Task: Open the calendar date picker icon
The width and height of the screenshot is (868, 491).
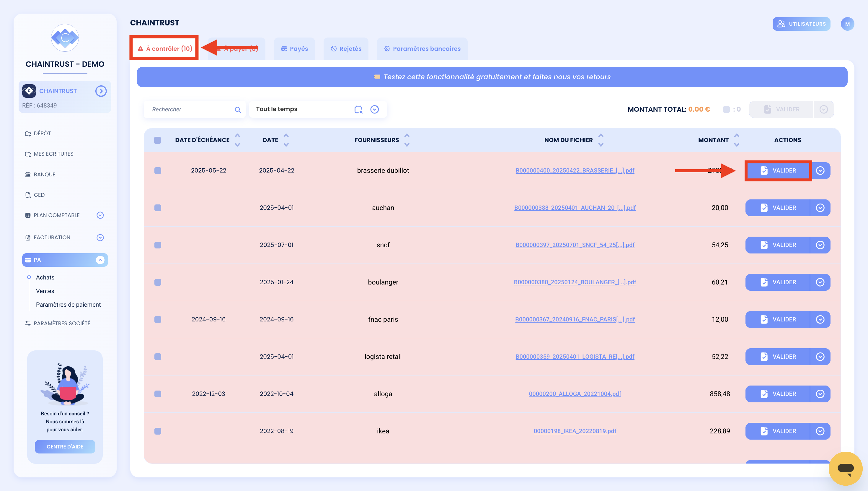Action: click(358, 109)
